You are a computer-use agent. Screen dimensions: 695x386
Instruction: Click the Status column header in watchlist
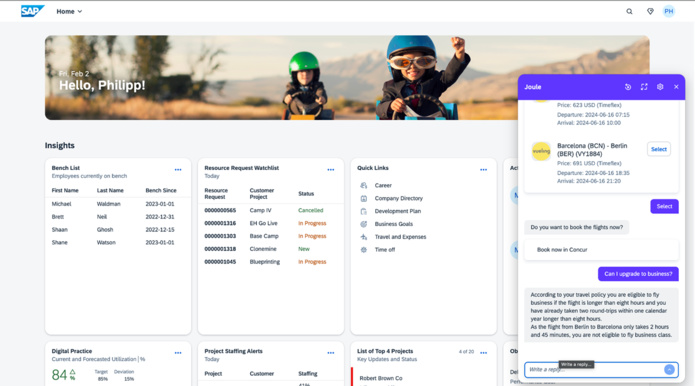point(306,194)
